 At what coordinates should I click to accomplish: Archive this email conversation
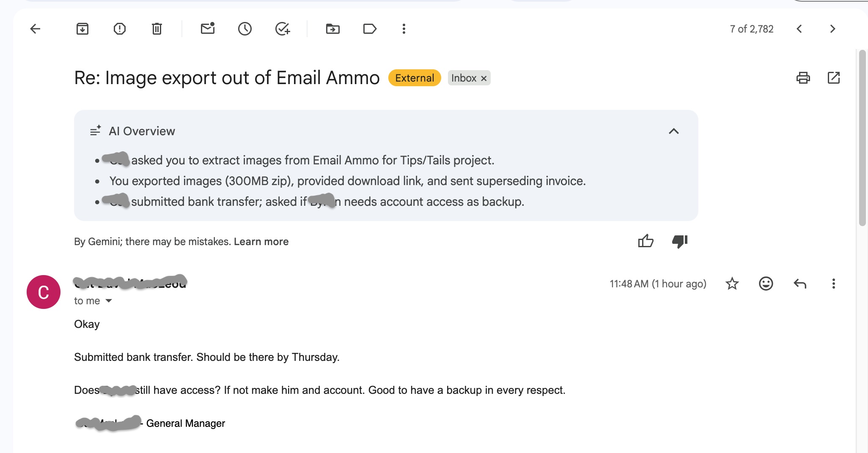click(82, 29)
